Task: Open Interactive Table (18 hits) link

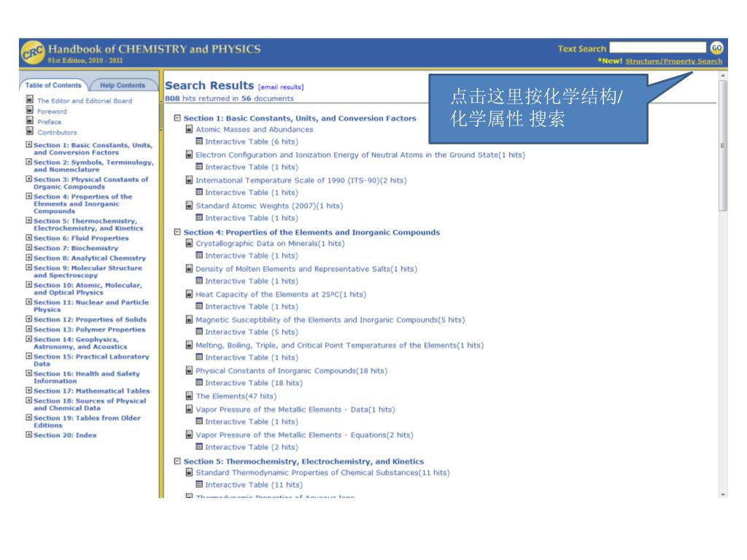Action: (253, 383)
